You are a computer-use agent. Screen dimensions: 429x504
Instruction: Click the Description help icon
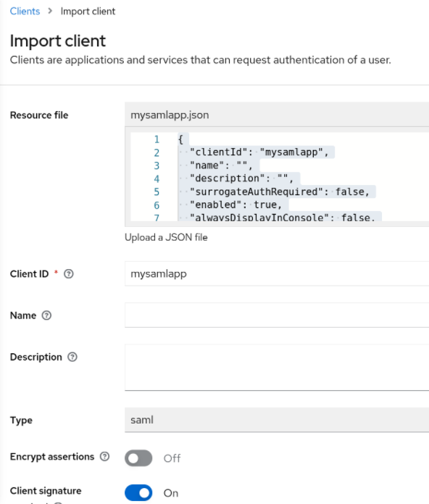[x=72, y=357]
